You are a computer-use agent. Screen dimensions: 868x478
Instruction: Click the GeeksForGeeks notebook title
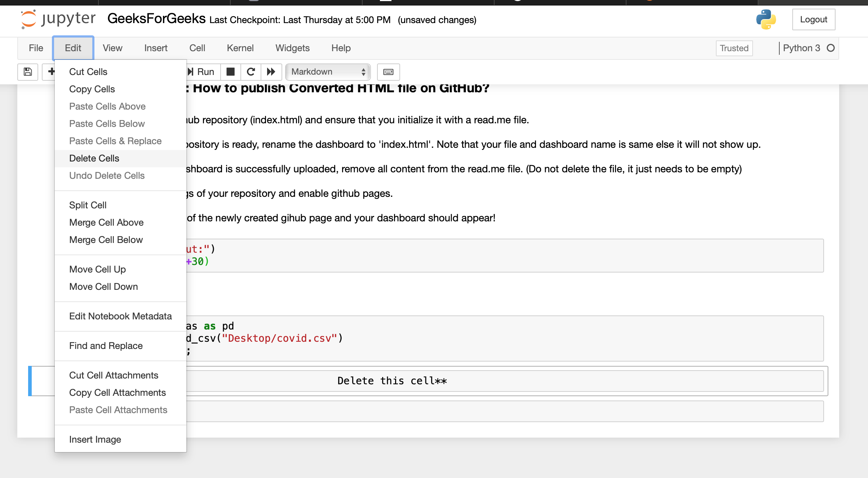pyautogui.click(x=156, y=19)
